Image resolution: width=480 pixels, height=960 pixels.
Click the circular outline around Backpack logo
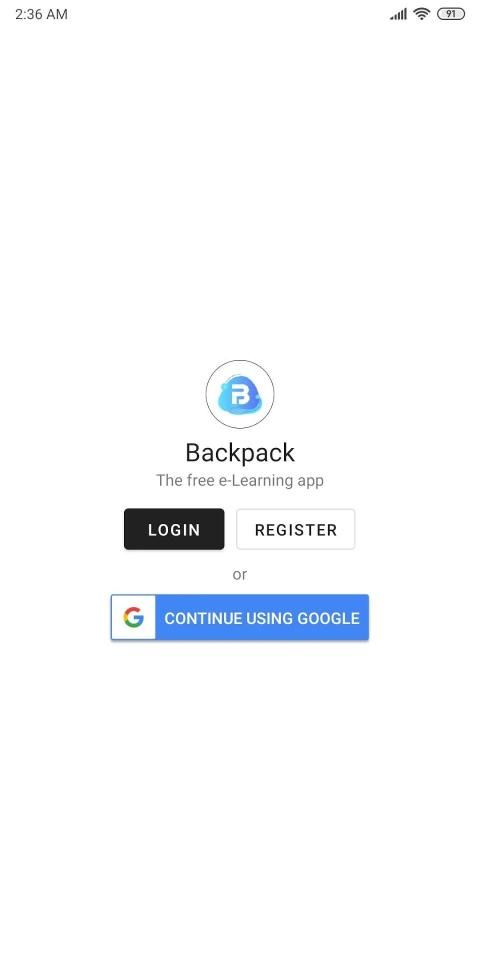tap(240, 394)
